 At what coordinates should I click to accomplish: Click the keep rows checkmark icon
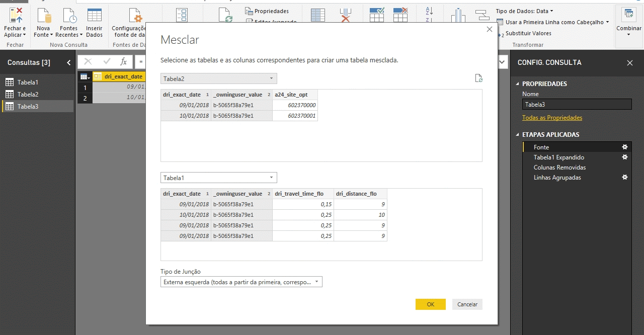[x=377, y=15]
